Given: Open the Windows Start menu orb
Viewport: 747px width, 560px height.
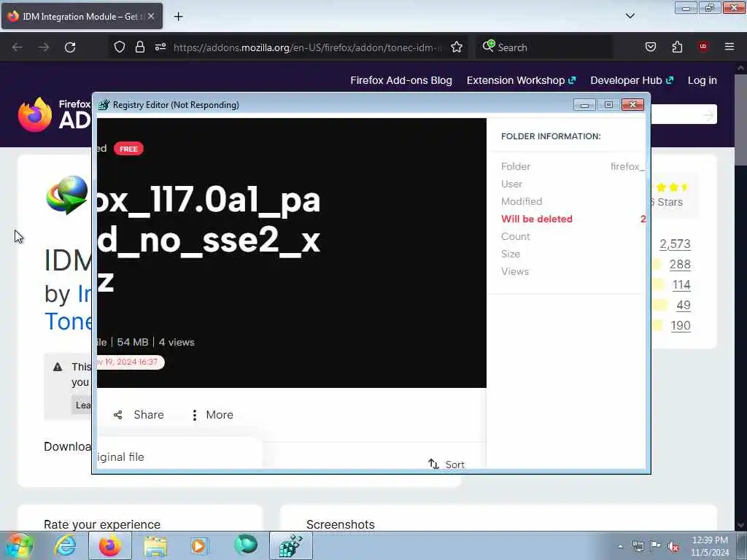Looking at the screenshot, I should [x=19, y=545].
